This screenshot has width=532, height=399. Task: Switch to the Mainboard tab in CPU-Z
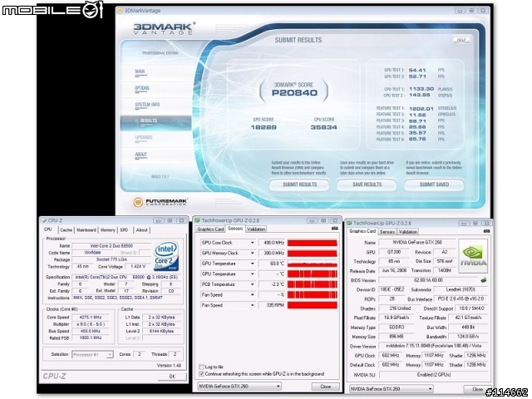(86, 230)
